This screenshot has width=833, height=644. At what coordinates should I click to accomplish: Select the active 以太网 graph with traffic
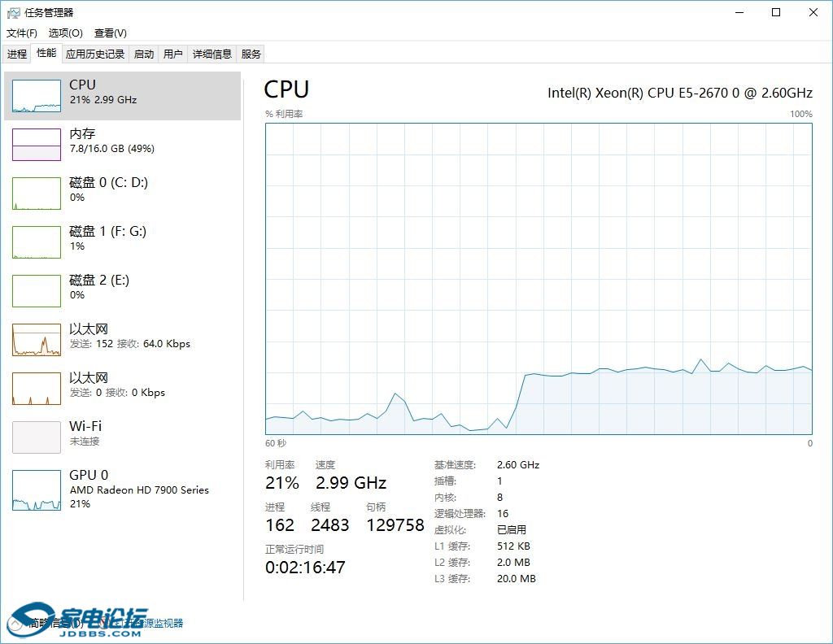(x=37, y=340)
